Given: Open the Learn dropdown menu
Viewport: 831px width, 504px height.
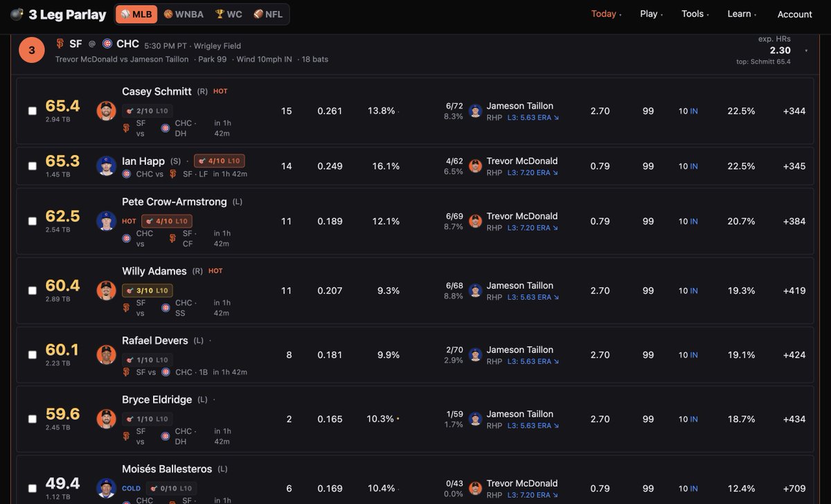Looking at the screenshot, I should click(x=742, y=14).
